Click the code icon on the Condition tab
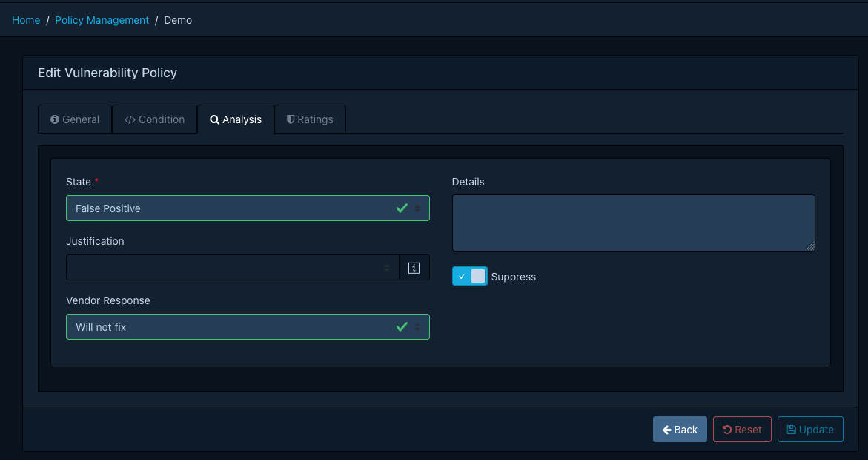 point(131,119)
